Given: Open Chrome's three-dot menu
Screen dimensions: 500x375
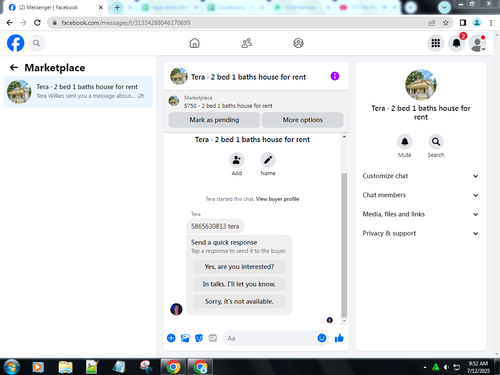Looking at the screenshot, I should tap(491, 23).
